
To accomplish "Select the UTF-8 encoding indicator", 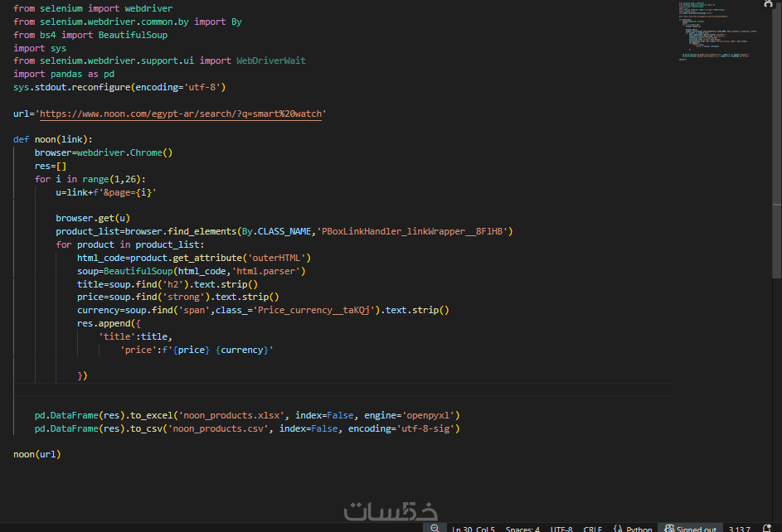I will 561,529.
